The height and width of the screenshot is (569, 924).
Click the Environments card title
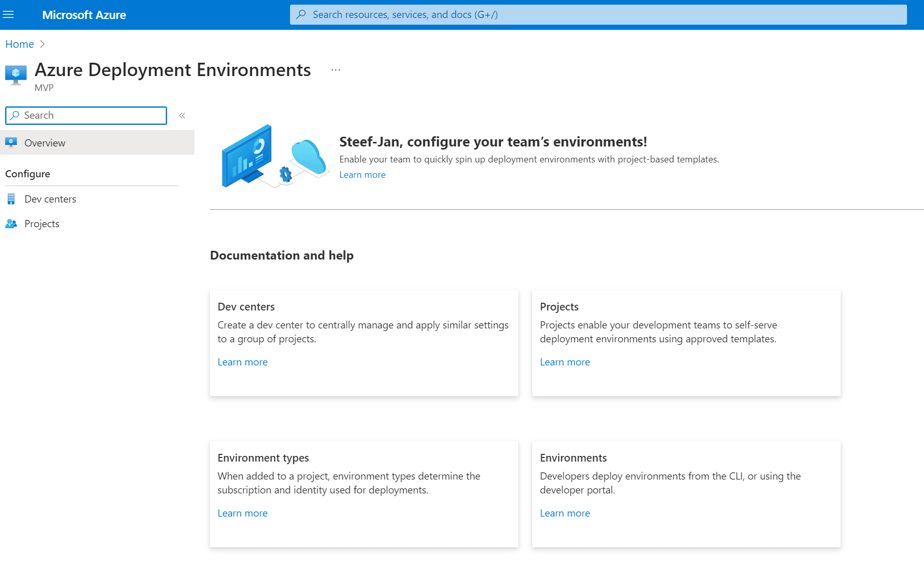573,458
